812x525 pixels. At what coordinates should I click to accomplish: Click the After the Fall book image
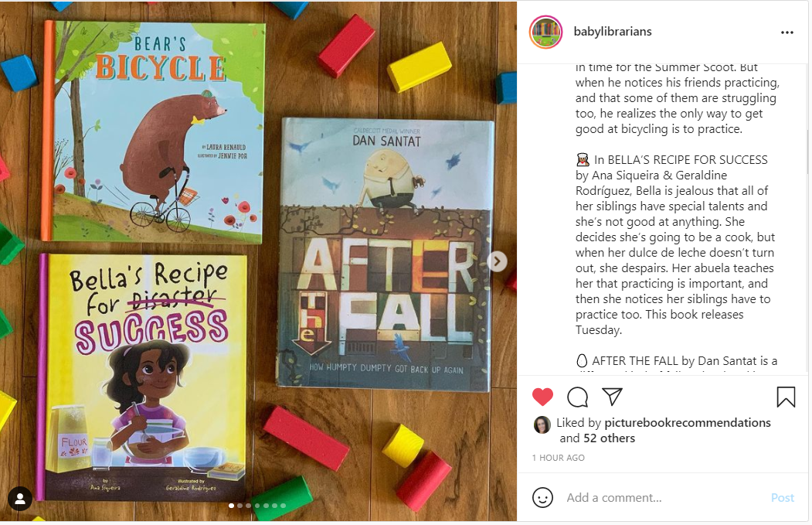[384, 253]
